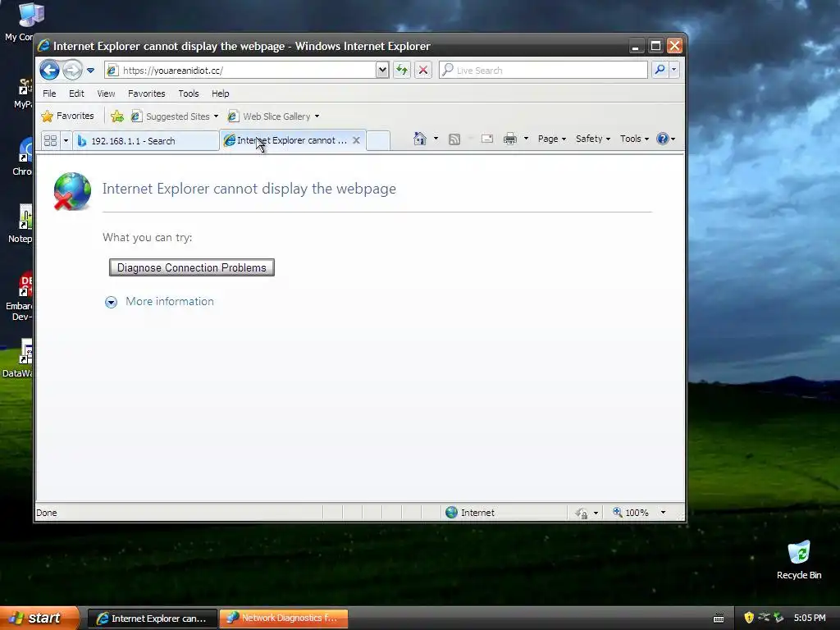This screenshot has height=630, width=840.
Task: Click the Embarcadero Dev desktop shortcut
Action: (x=21, y=296)
